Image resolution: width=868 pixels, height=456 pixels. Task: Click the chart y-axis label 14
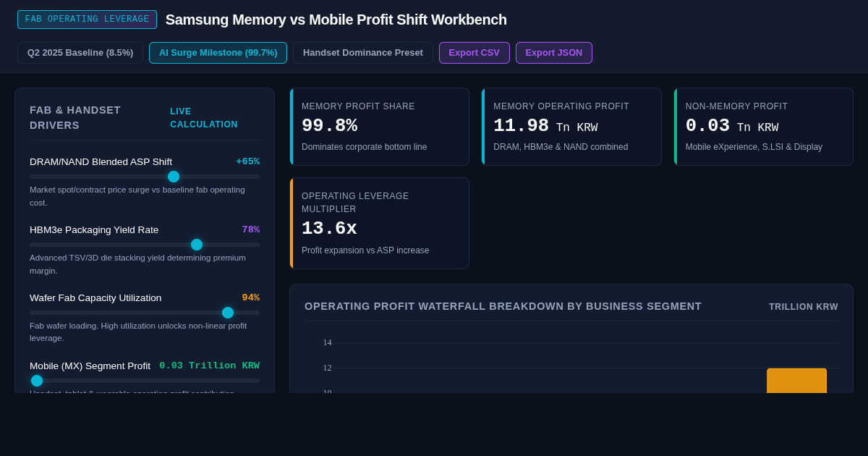tap(327, 342)
